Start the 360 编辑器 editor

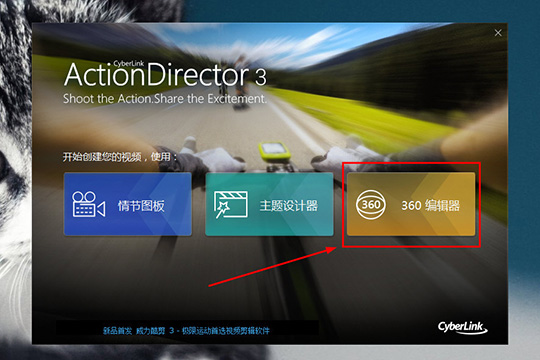pos(411,204)
